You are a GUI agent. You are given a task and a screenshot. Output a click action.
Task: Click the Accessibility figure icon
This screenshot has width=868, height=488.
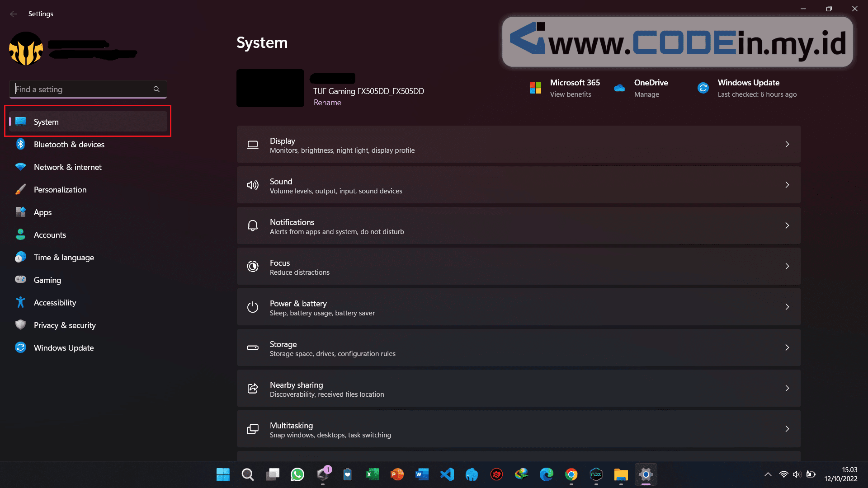(x=20, y=302)
